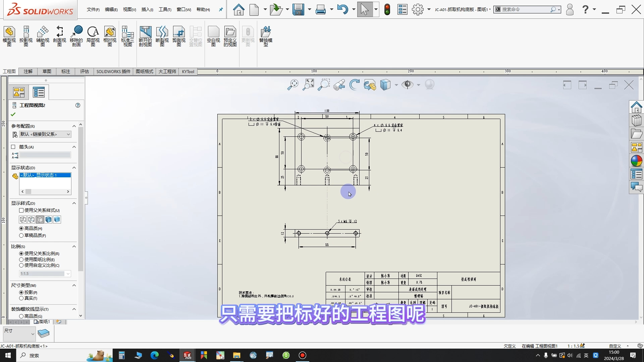Choose 使用自定义比例 scale option
This screenshot has width=644, height=362.
[x=21, y=265]
